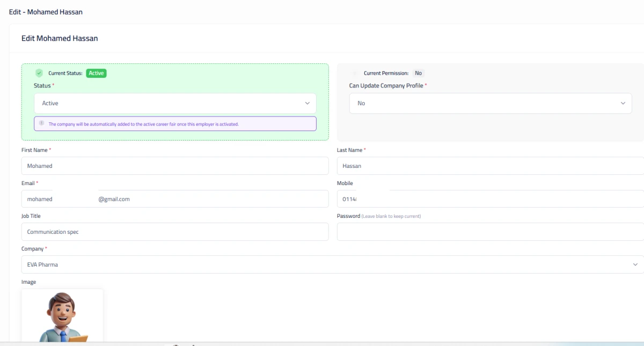644x346 pixels.
Task: Click the info icon in the purple notice
Action: click(41, 123)
